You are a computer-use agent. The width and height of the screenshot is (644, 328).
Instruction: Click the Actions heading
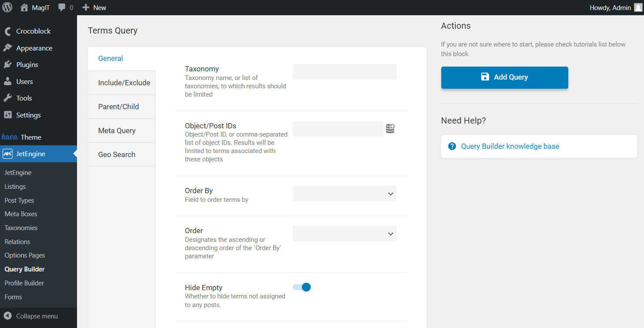coord(456,26)
